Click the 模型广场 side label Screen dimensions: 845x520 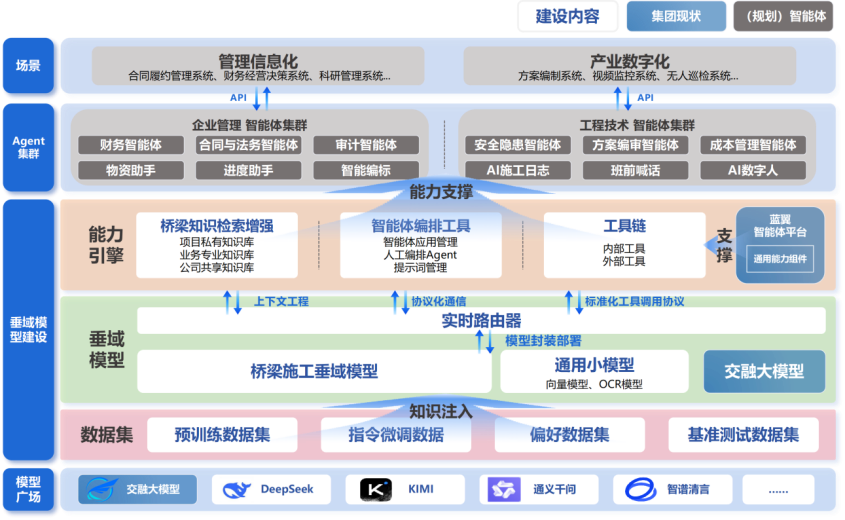pos(28,489)
